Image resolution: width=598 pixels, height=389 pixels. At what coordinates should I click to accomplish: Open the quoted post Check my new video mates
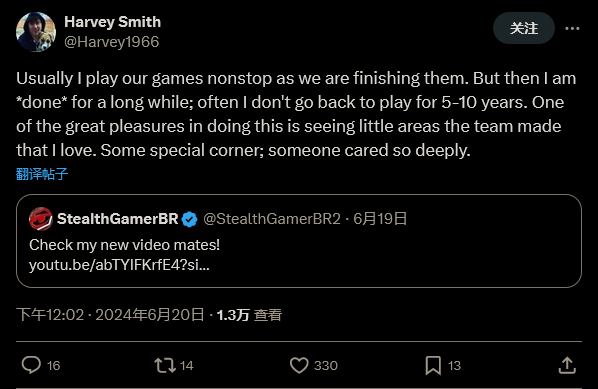pyautogui.click(x=299, y=241)
